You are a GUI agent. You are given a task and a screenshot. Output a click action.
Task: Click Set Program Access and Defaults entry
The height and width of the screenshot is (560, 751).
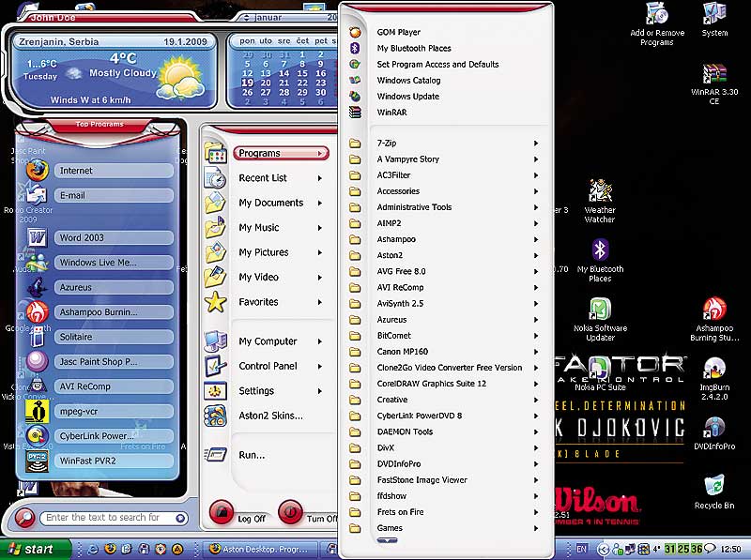coord(437,64)
